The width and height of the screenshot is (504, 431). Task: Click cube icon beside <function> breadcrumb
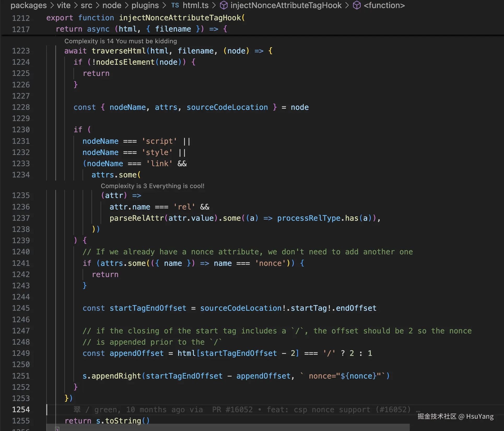[x=357, y=5]
